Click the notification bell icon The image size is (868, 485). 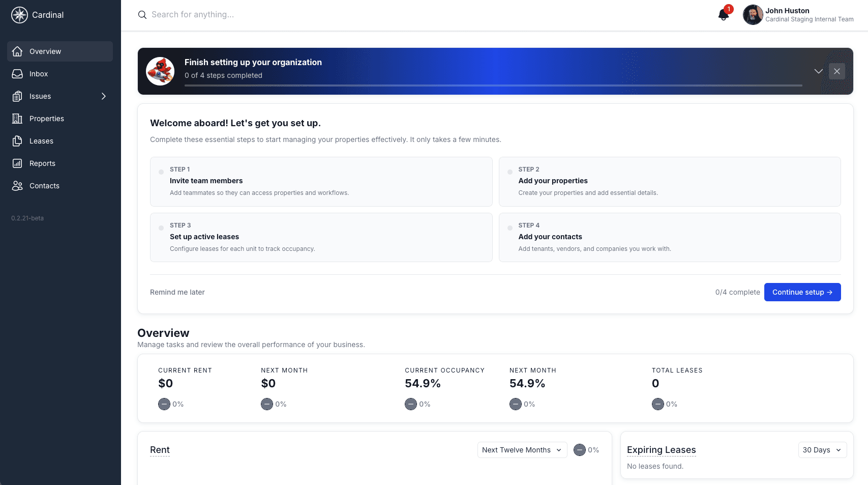(723, 15)
